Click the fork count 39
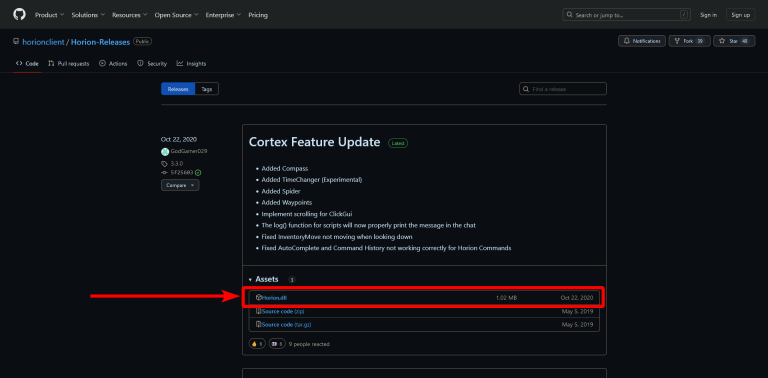768x378 pixels. click(700, 41)
